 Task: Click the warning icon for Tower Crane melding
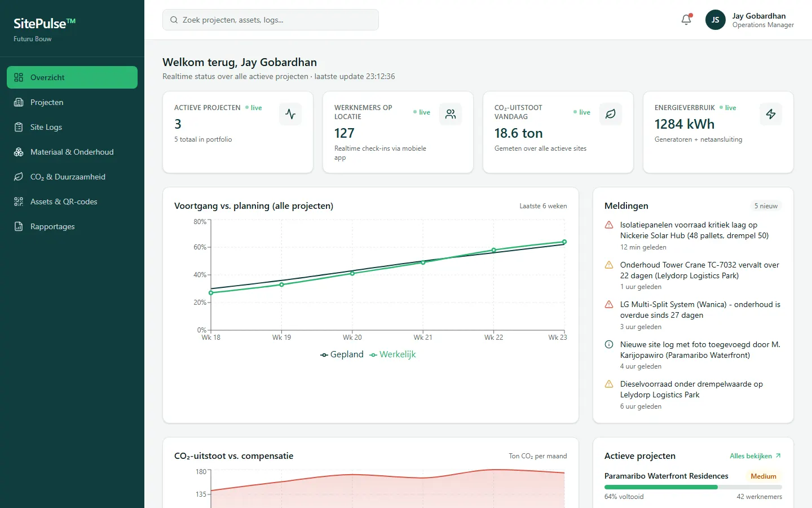coord(609,265)
